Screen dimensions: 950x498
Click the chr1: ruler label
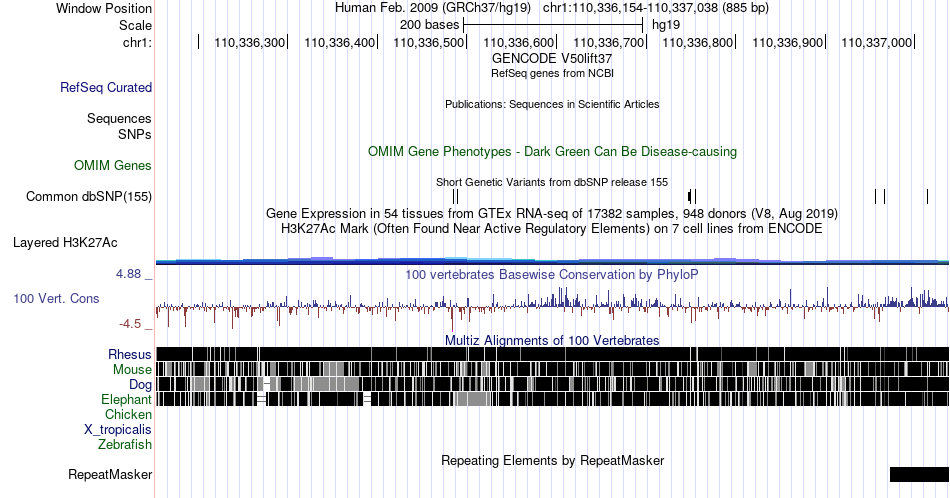coord(137,42)
